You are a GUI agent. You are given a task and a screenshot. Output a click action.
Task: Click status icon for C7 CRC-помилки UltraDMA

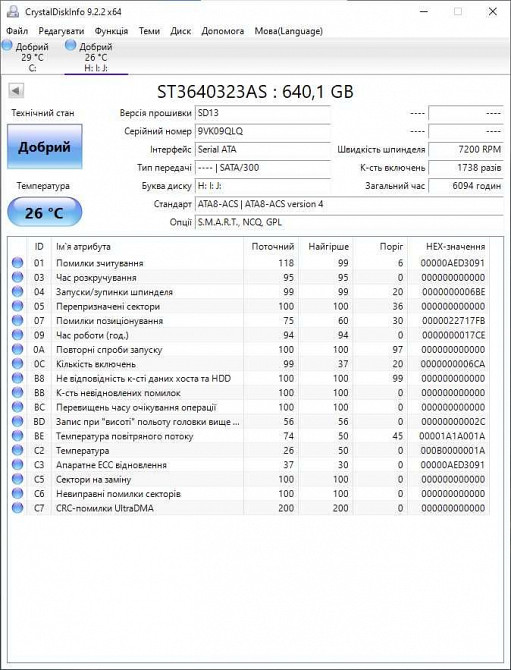[x=18, y=508]
